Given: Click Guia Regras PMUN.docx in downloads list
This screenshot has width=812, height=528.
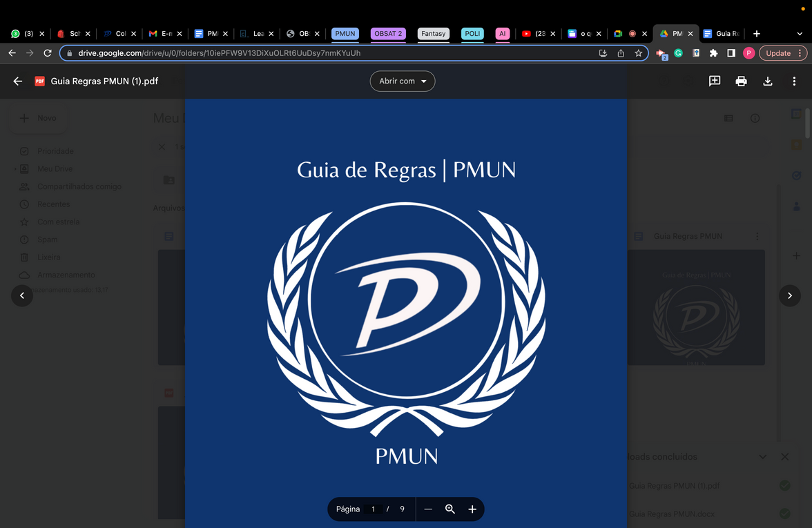Looking at the screenshot, I should pos(672,514).
